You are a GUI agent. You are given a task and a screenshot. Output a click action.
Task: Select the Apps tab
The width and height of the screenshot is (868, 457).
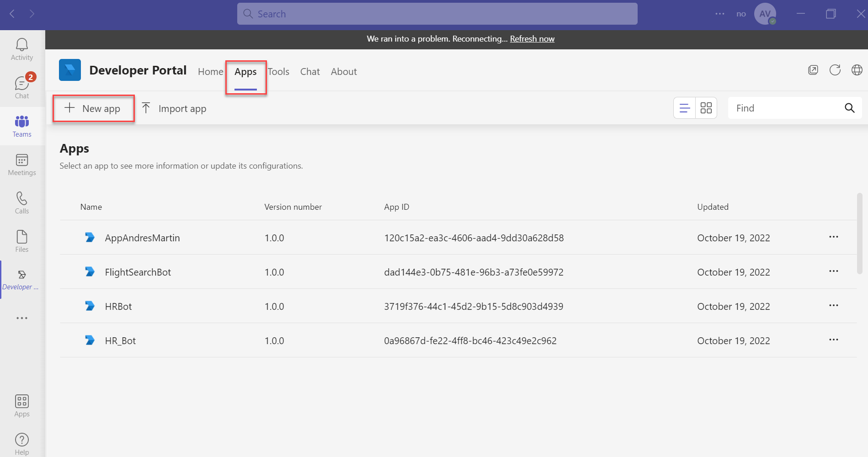tap(245, 72)
